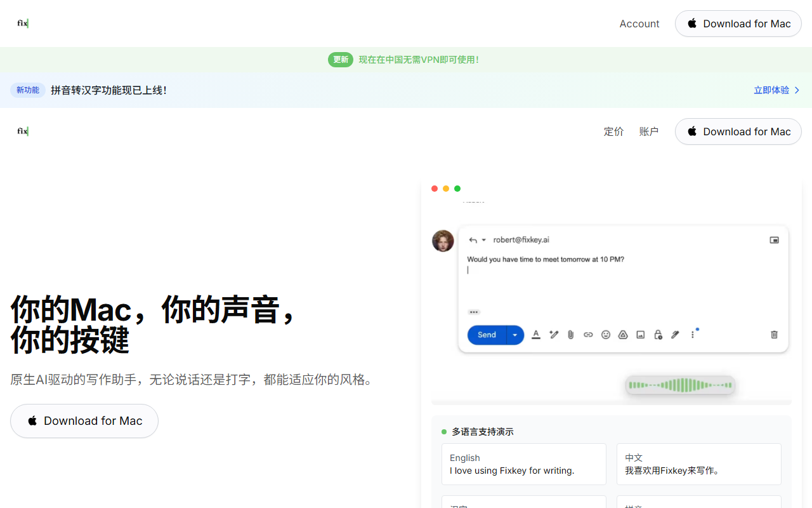Click recipient robert@fixkey.ai
The height and width of the screenshot is (508, 812).
click(521, 239)
